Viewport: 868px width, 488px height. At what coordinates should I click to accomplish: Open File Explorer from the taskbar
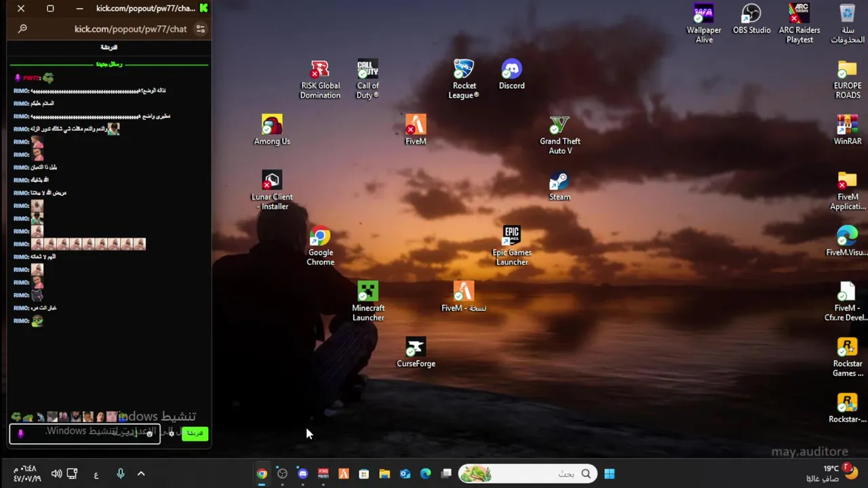(x=384, y=474)
